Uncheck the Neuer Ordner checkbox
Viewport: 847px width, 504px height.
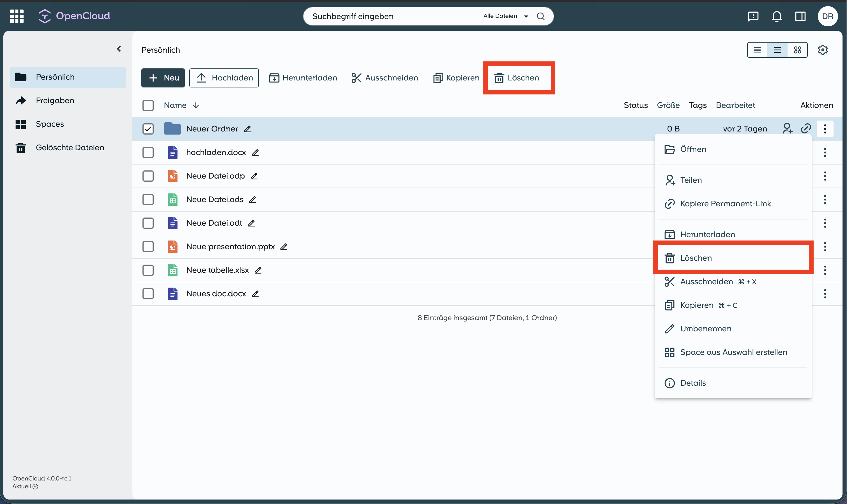148,129
